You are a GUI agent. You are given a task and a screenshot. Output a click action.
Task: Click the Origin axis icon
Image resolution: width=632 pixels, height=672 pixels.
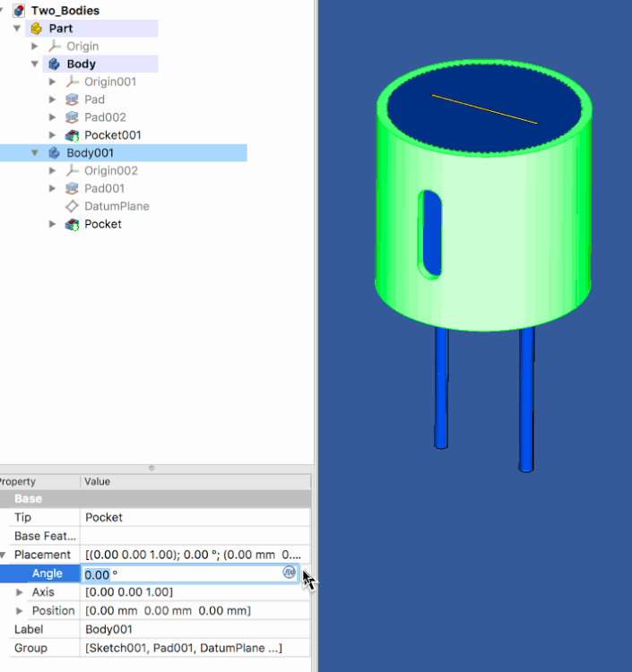coord(55,46)
